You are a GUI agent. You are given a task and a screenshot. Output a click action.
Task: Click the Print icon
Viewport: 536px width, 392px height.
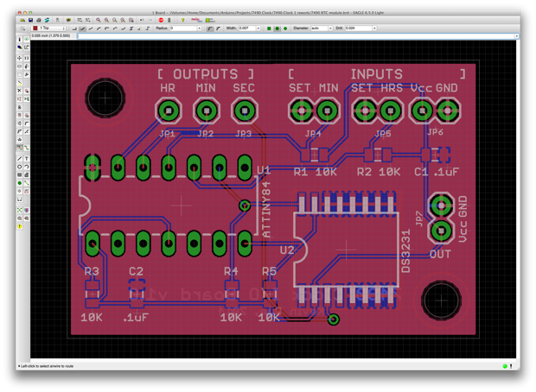(x=39, y=20)
